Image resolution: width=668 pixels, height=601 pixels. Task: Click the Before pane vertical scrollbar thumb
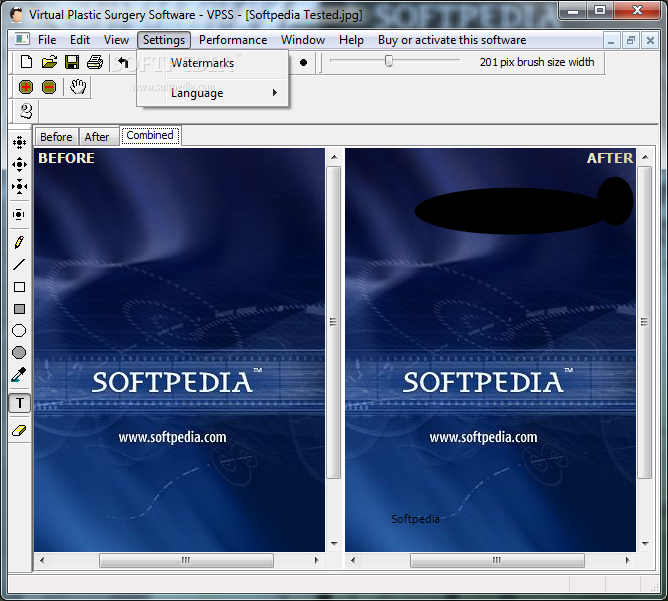click(x=334, y=322)
